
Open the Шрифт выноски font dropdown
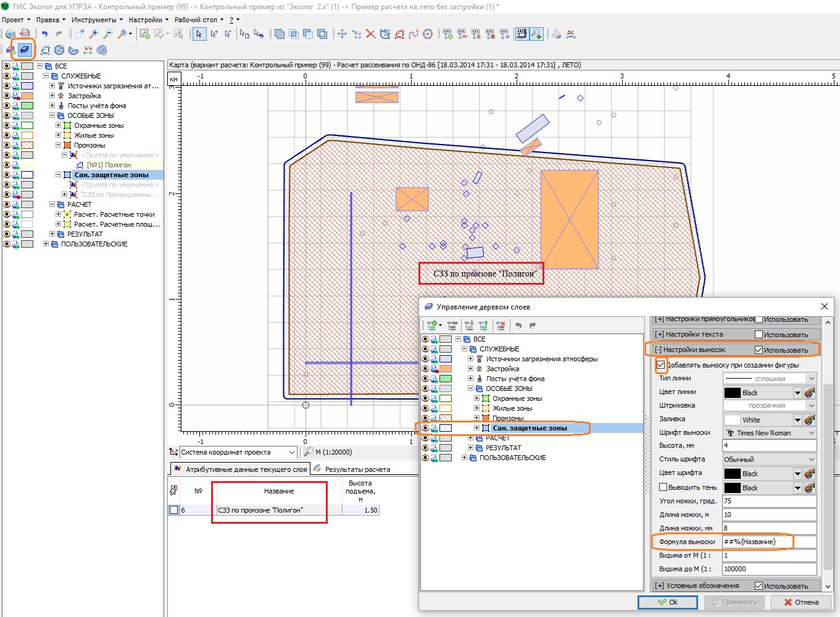click(811, 433)
